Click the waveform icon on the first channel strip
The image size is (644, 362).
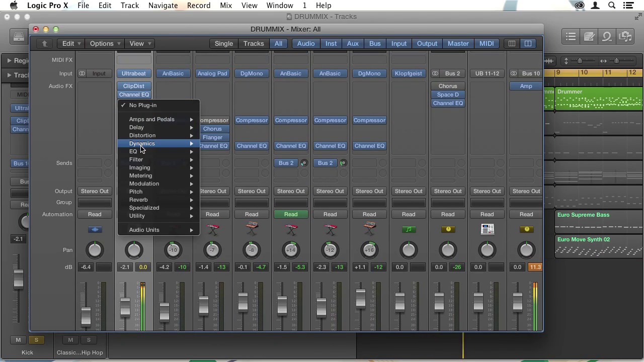(95, 230)
